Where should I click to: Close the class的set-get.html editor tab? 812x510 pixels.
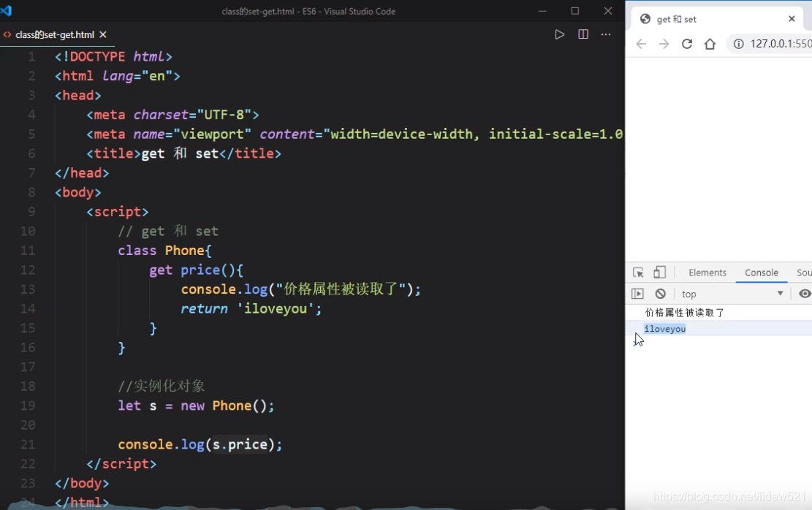[103, 34]
